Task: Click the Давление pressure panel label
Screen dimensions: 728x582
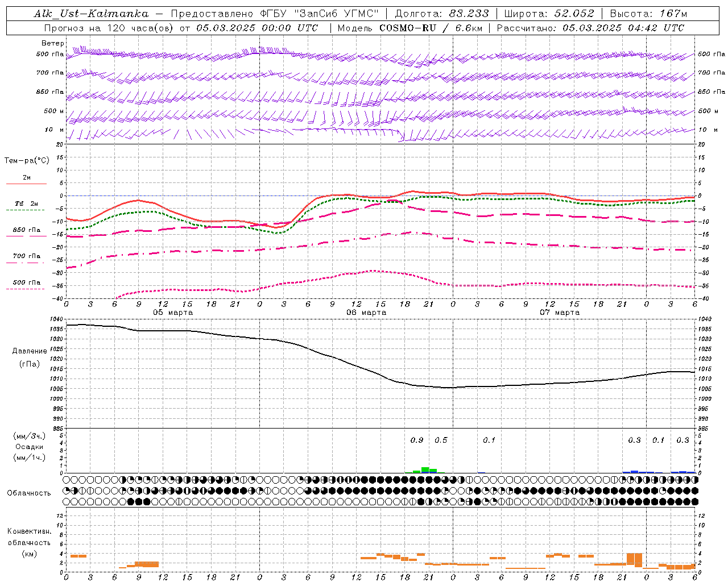Action: coord(29,351)
